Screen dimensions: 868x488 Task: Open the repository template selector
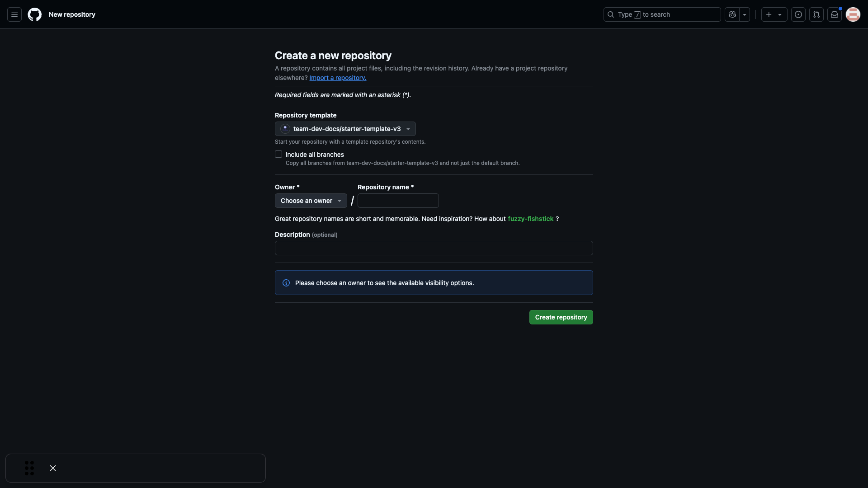(x=345, y=129)
